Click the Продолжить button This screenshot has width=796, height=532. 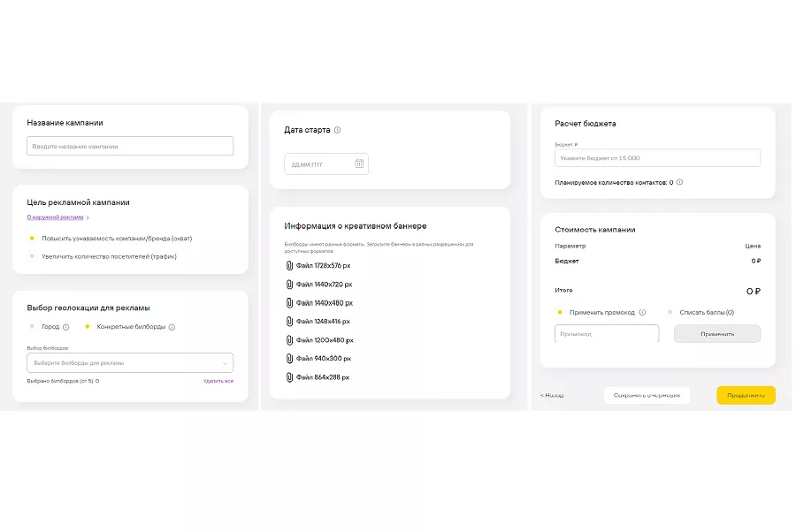[746, 395]
